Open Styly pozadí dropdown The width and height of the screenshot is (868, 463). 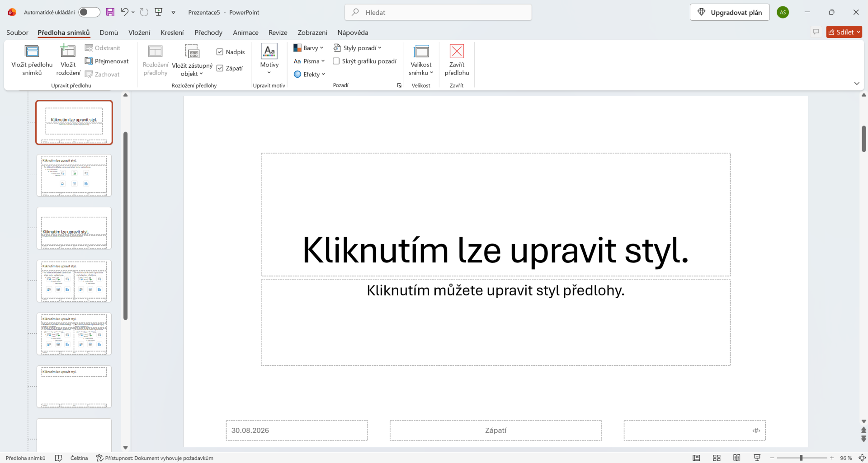[x=358, y=48]
